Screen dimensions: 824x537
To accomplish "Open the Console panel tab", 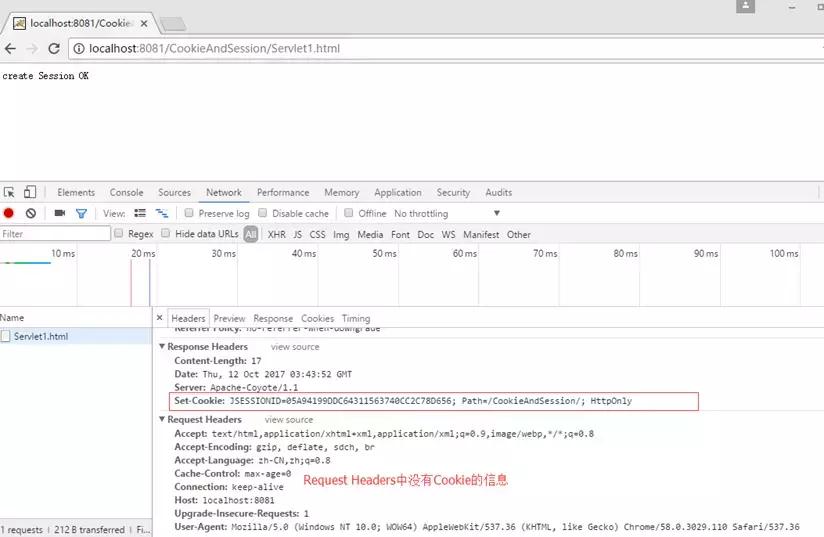I will 126,192.
